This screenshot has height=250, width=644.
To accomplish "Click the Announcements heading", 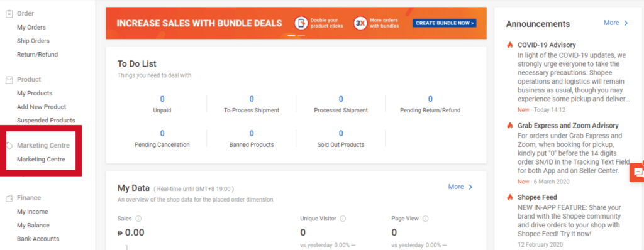I will (x=538, y=24).
